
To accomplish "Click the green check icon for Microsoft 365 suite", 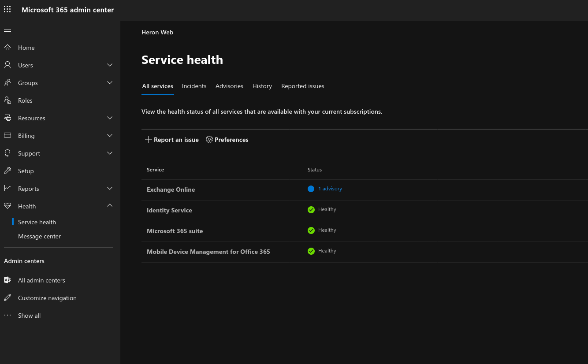I will click(x=311, y=230).
